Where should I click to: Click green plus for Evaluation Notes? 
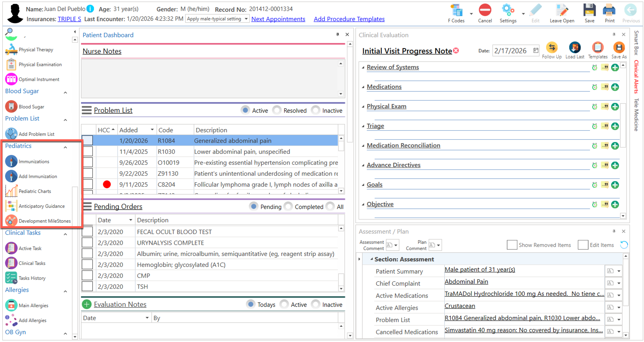tap(87, 304)
